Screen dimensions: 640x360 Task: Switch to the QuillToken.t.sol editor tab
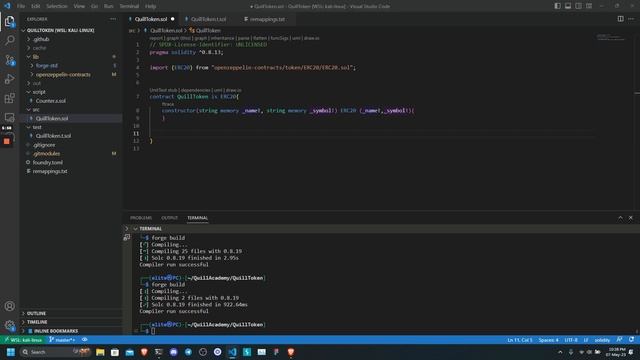click(x=208, y=19)
